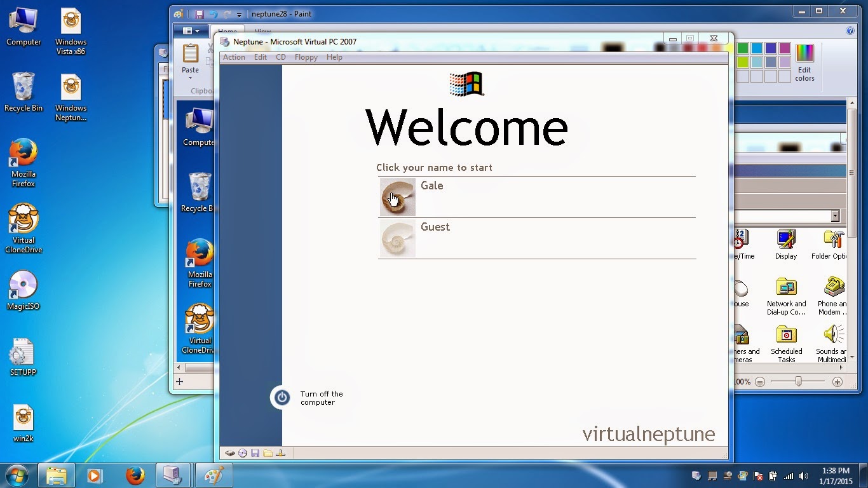Expand Customize Quick Access Toolbar arrow in Paint
The width and height of the screenshot is (868, 488).
[x=240, y=15]
